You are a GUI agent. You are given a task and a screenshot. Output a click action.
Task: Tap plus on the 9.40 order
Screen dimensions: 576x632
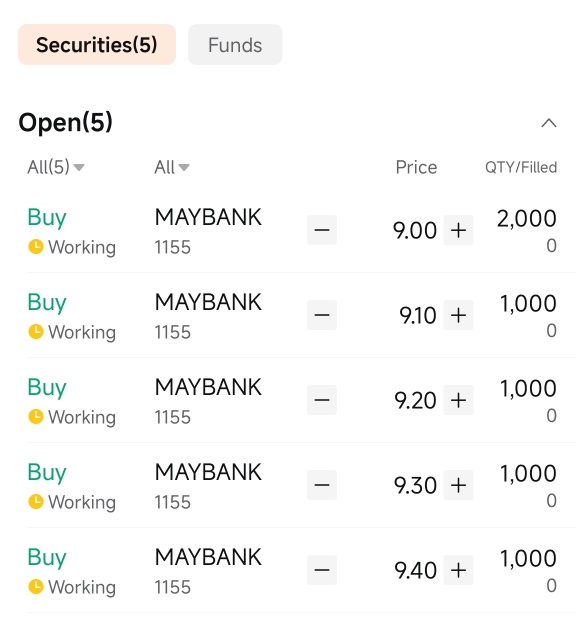coord(458,570)
